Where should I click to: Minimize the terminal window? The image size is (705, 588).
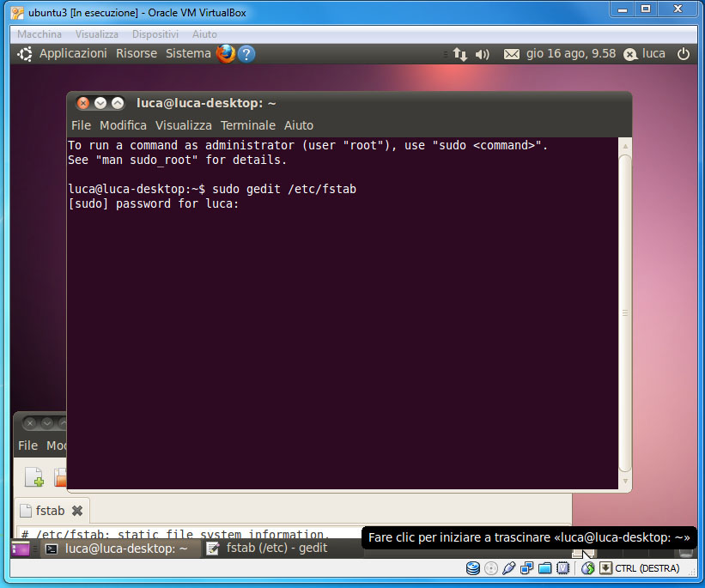(x=100, y=103)
